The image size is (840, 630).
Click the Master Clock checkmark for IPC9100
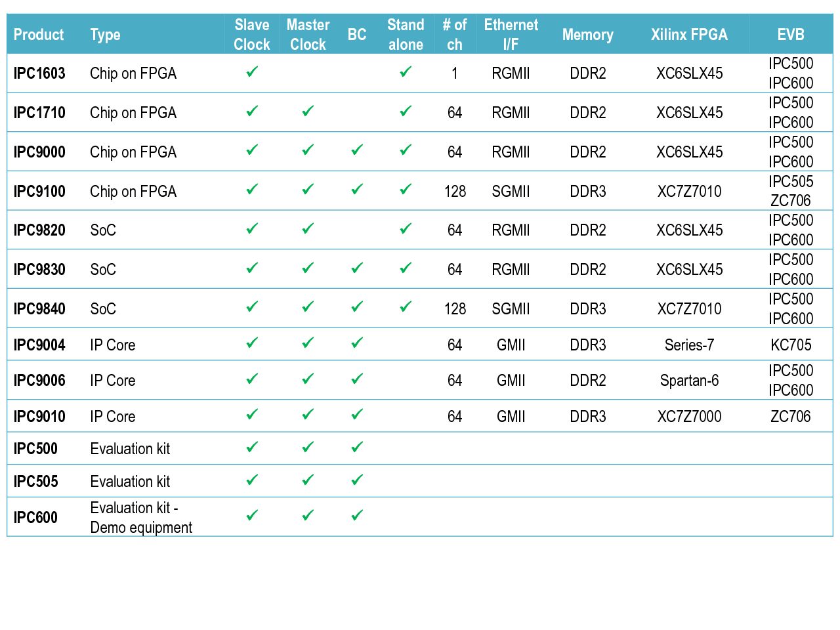pos(308,189)
